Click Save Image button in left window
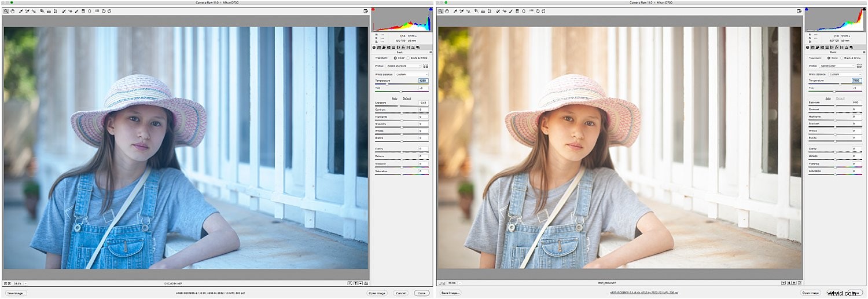Image resolution: width=868 pixels, height=299 pixels. point(16,293)
